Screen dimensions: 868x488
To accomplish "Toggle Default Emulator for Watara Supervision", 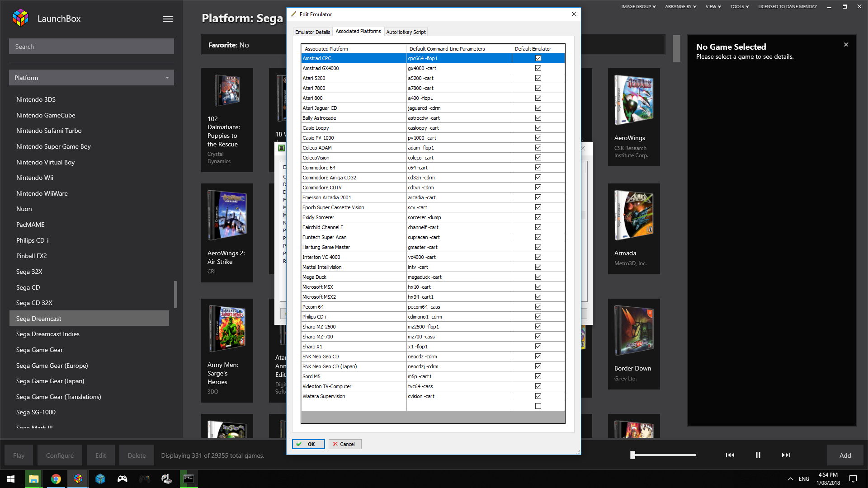I will [538, 396].
